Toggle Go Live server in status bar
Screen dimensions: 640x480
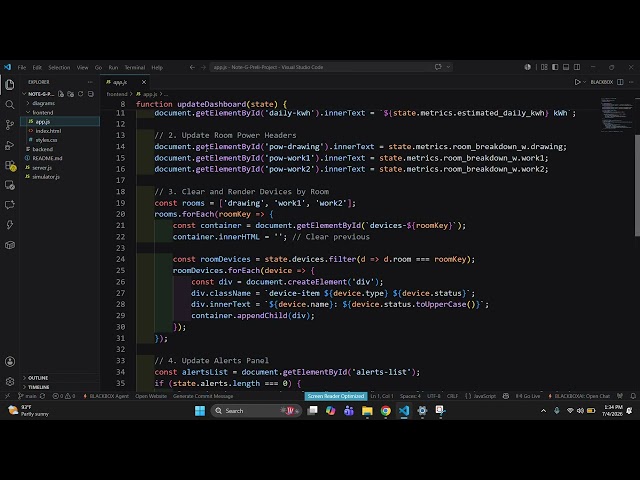[x=528, y=396]
